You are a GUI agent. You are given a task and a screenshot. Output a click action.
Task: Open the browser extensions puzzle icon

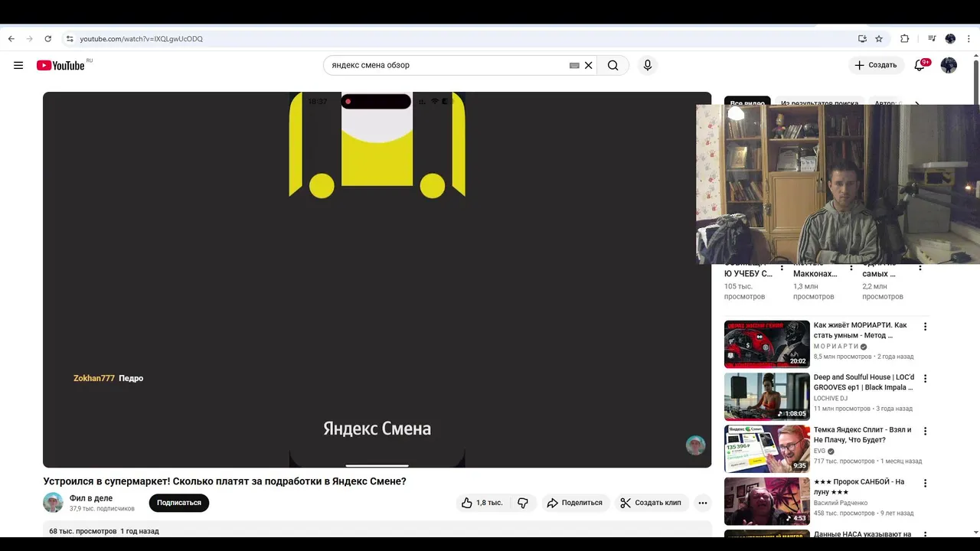pyautogui.click(x=905, y=39)
